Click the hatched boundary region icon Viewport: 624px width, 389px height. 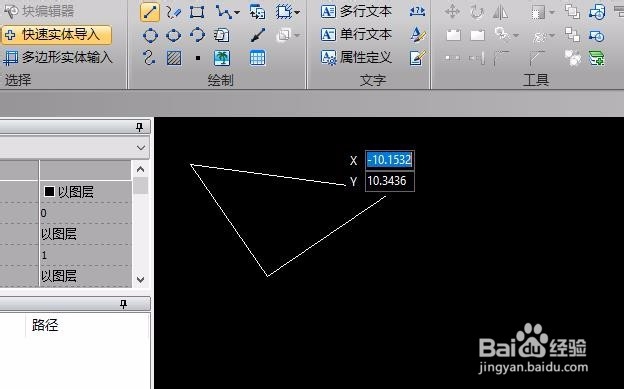point(284,12)
